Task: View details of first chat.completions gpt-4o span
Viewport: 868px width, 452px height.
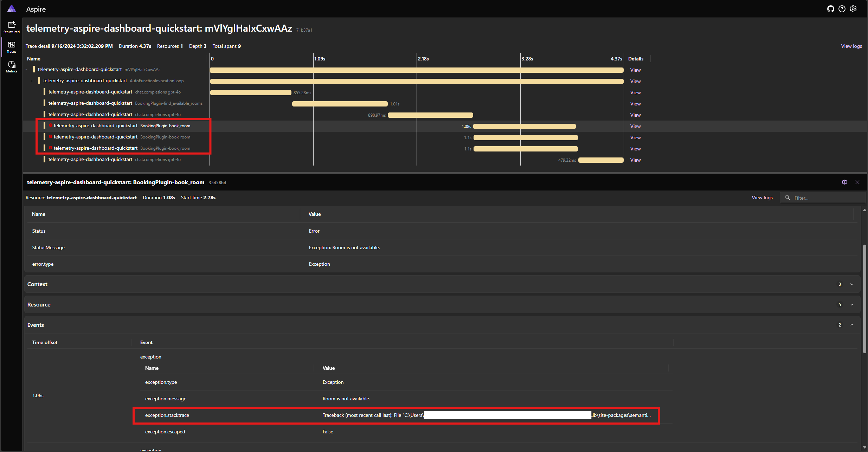Action: (635, 92)
